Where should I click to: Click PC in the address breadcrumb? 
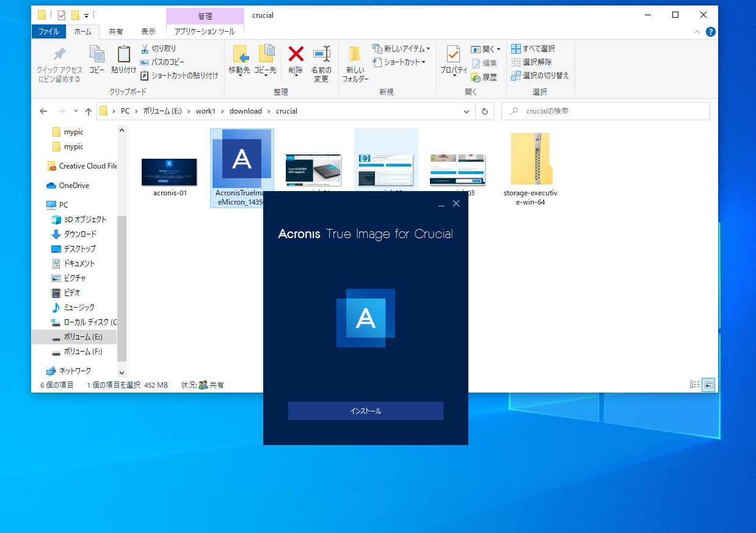tap(125, 111)
